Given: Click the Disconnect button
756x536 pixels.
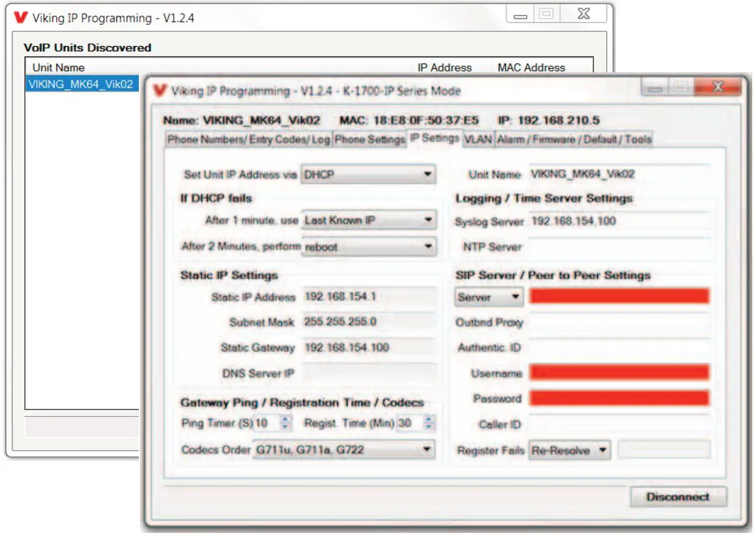Looking at the screenshot, I should pos(678,497).
